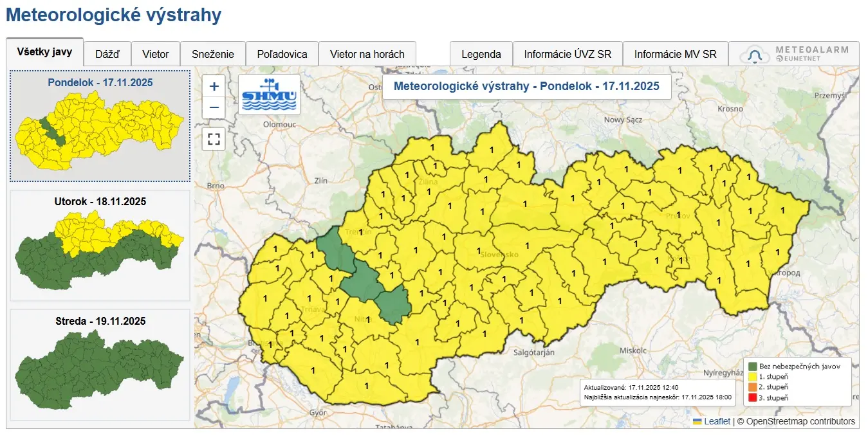
Task: Switch to the Poľadovica tab
Action: [282, 54]
